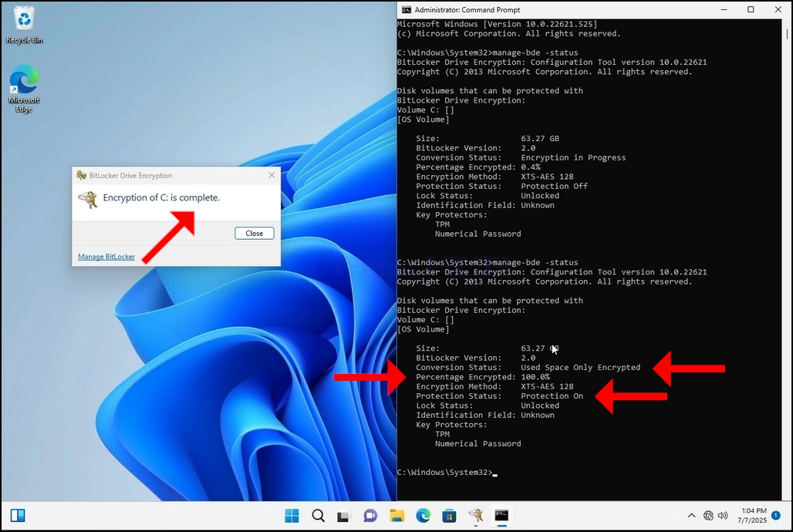
Task: Click the BitLocker dialog title icon
Action: coord(81,175)
